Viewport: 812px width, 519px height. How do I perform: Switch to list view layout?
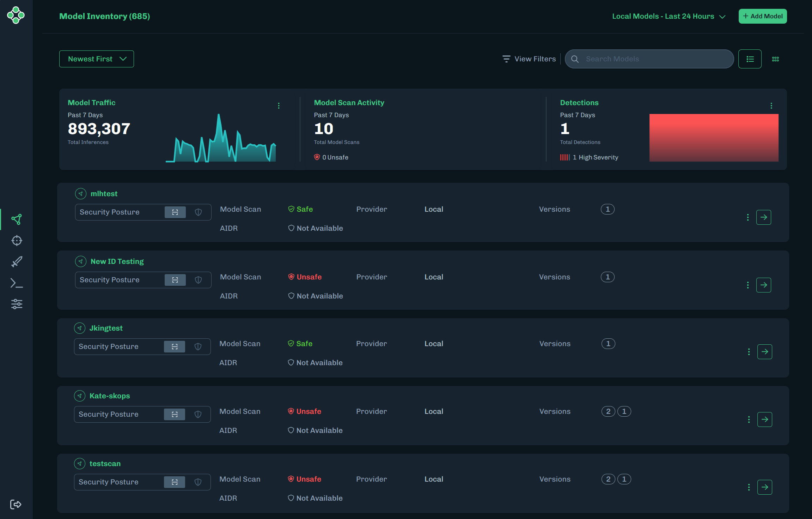point(750,59)
